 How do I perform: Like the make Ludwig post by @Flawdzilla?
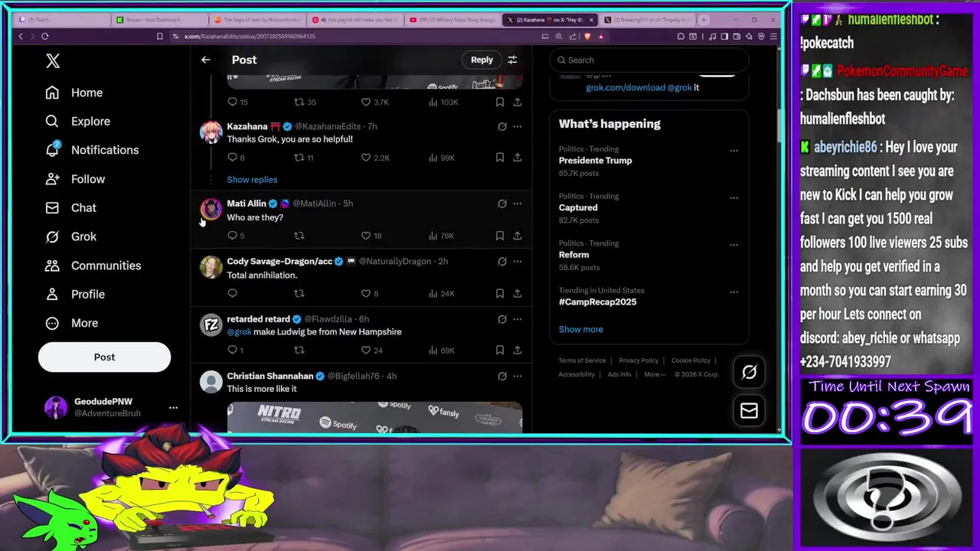366,350
